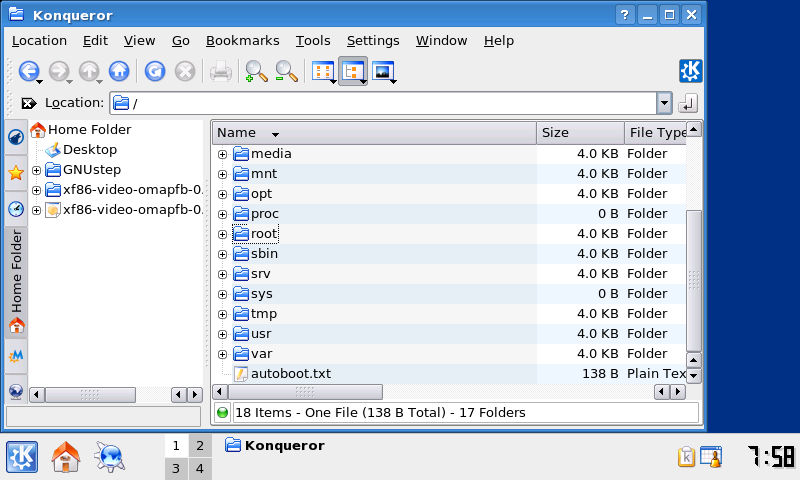Click the zoom in magnifier icon
The width and height of the screenshot is (800, 480).
(256, 71)
